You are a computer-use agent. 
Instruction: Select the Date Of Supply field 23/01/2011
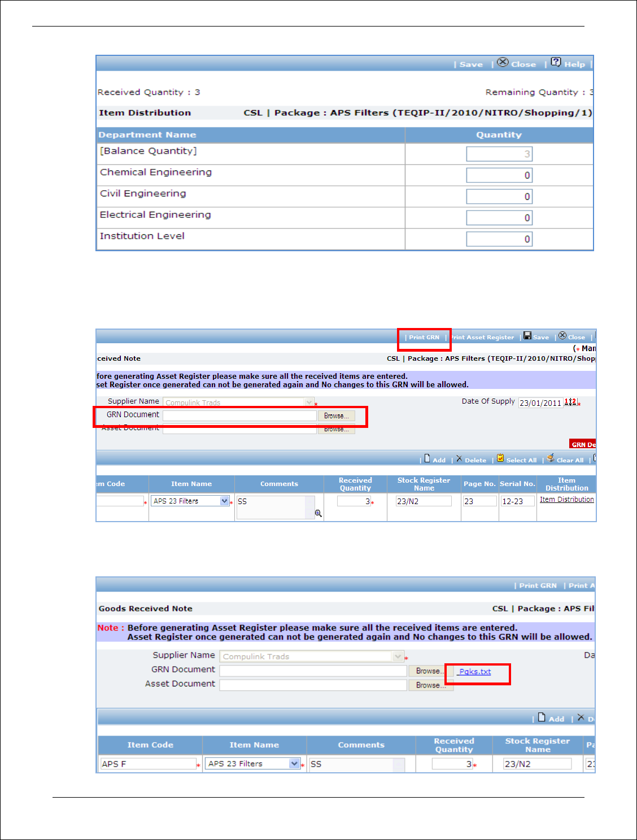click(x=540, y=403)
